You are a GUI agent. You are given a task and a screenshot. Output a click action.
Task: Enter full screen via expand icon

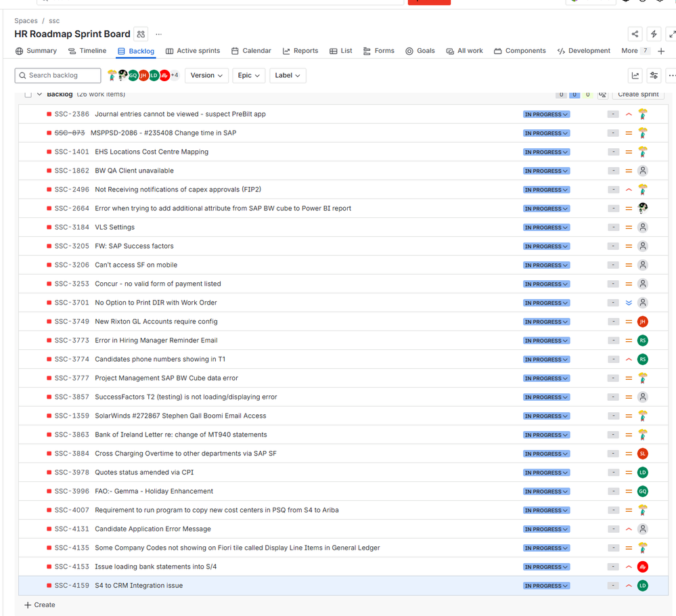[x=673, y=33]
